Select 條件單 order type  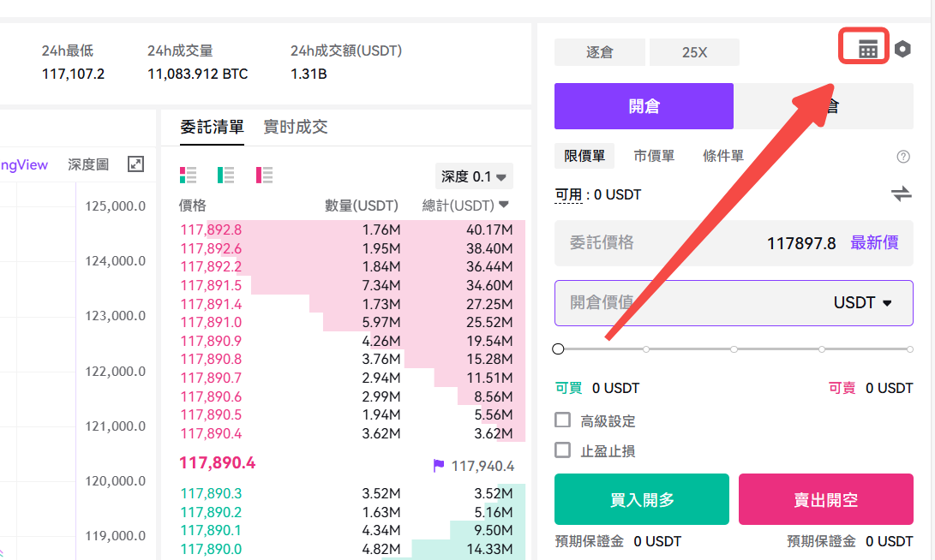click(723, 156)
